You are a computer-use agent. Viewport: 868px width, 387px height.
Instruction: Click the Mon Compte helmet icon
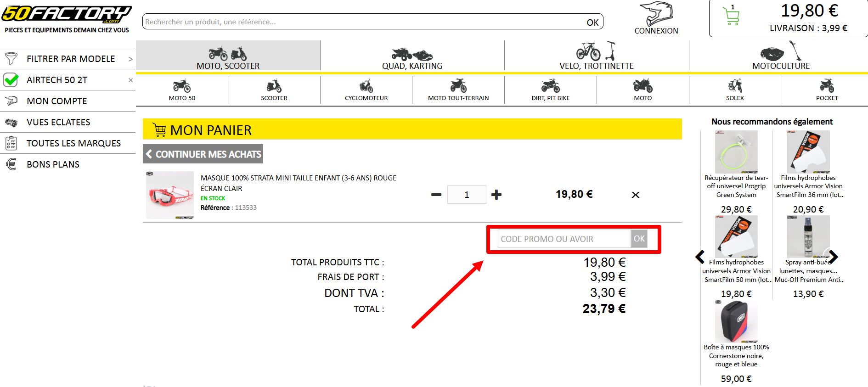point(11,101)
